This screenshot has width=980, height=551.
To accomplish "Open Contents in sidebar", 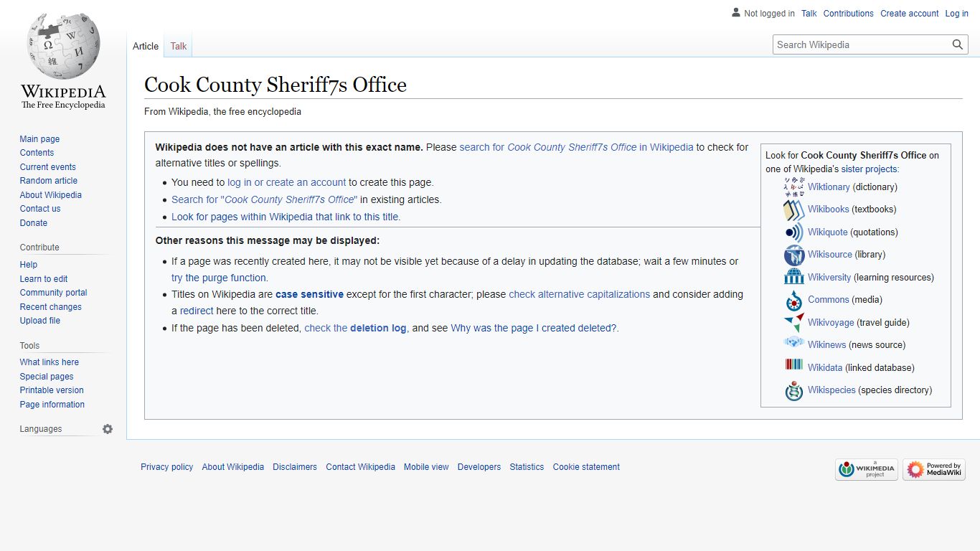I will (x=37, y=153).
